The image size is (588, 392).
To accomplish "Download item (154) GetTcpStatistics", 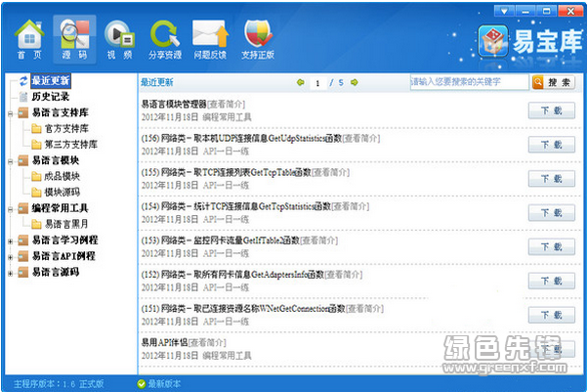I will coord(552,213).
